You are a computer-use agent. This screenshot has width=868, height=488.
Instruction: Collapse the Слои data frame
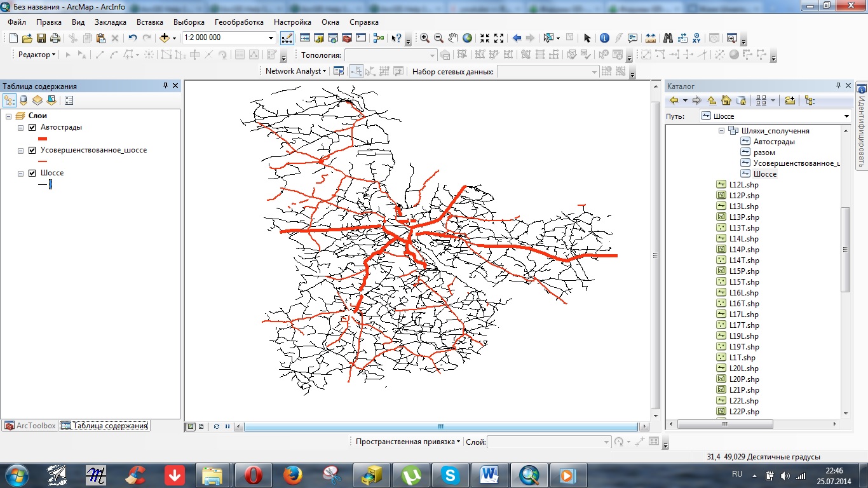[x=8, y=116]
